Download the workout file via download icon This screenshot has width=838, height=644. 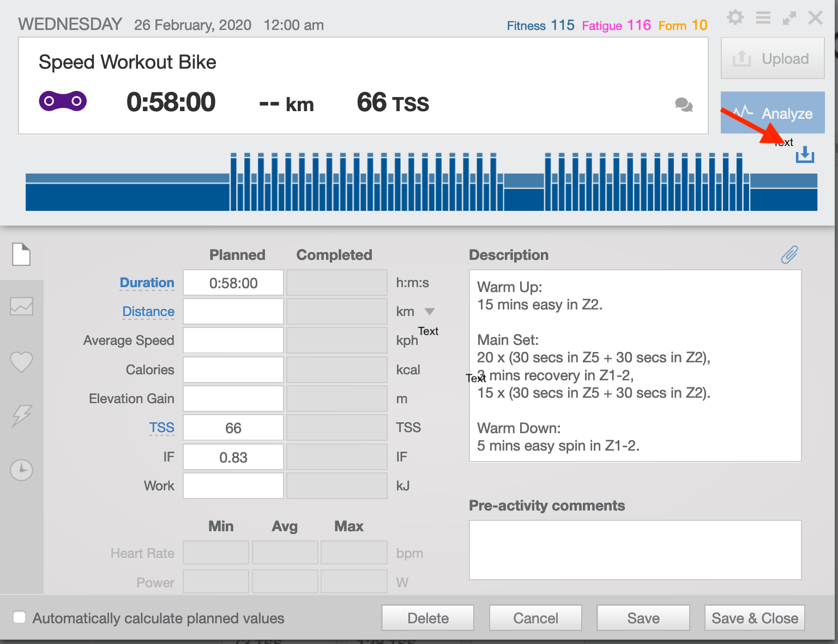[x=805, y=155]
